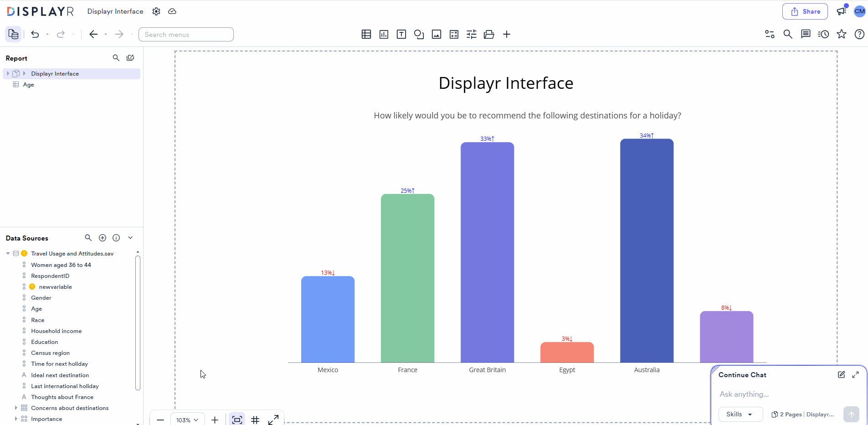Click the Data Sources vertical scrollbar
This screenshot has width=868, height=425.
point(138,323)
